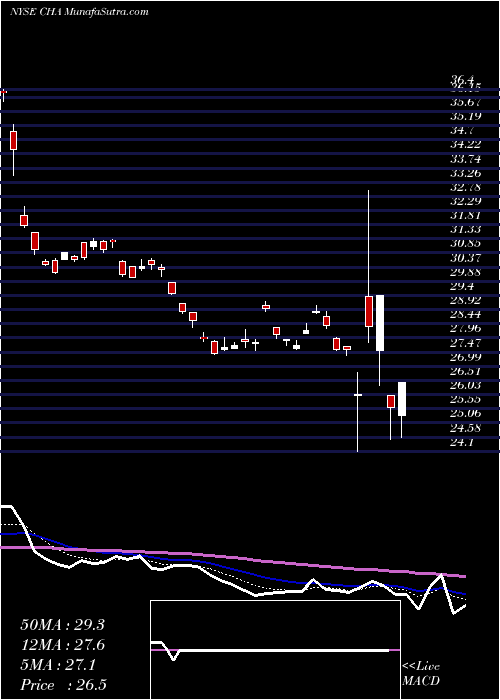Screen dimensions: 500x700
Task: Click the tall white candle beside the tallest red candle
Action: (380, 323)
